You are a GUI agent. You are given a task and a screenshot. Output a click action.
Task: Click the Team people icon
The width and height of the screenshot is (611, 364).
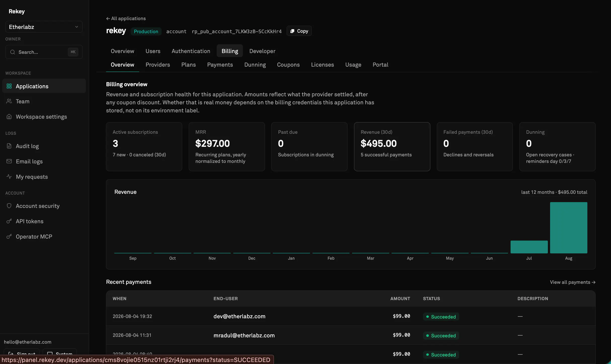[9, 101]
